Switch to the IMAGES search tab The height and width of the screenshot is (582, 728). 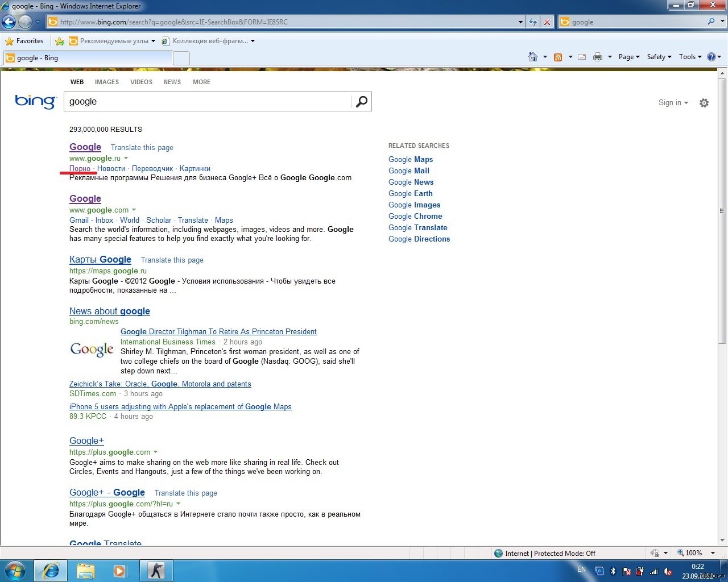coord(107,82)
